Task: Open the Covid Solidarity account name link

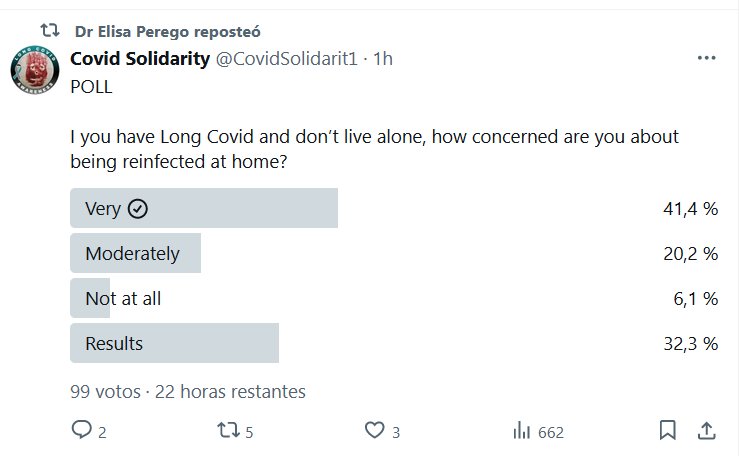Action: [139, 59]
